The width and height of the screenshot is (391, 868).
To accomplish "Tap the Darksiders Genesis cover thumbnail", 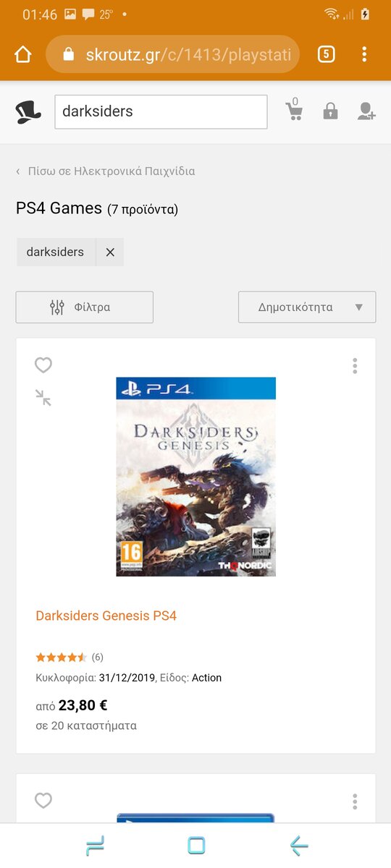I will pyautogui.click(x=195, y=477).
